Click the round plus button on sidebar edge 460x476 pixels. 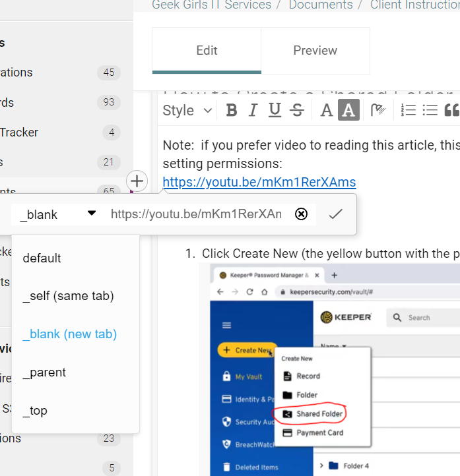pyautogui.click(x=136, y=180)
